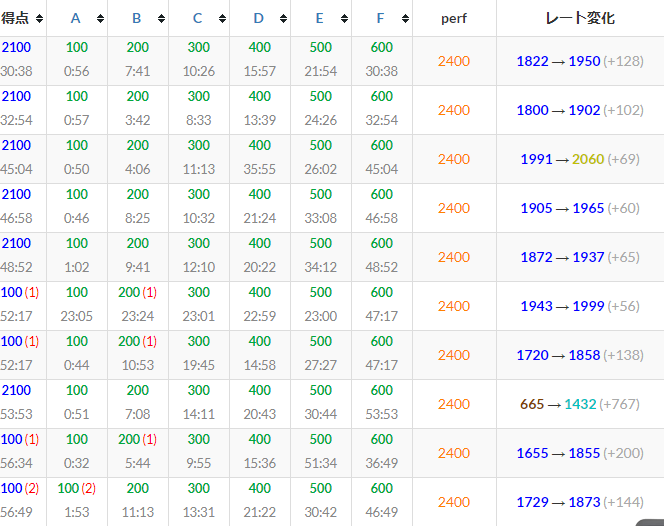The height and width of the screenshot is (526, 664).
Task: Select rating change 1729 → 1873 (+144)
Action: tap(580, 502)
